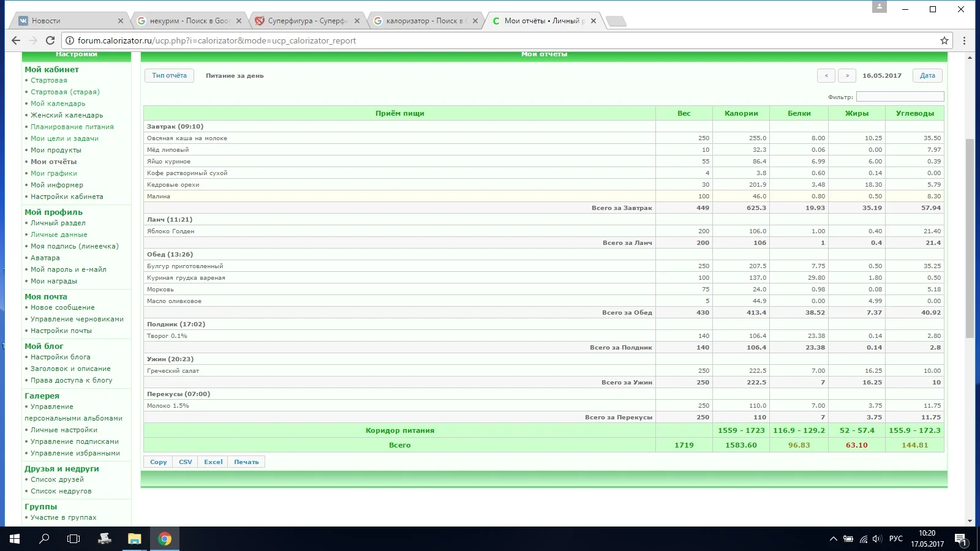980x551 pixels.
Task: Open the Chrome user profile button
Action: (x=880, y=7)
